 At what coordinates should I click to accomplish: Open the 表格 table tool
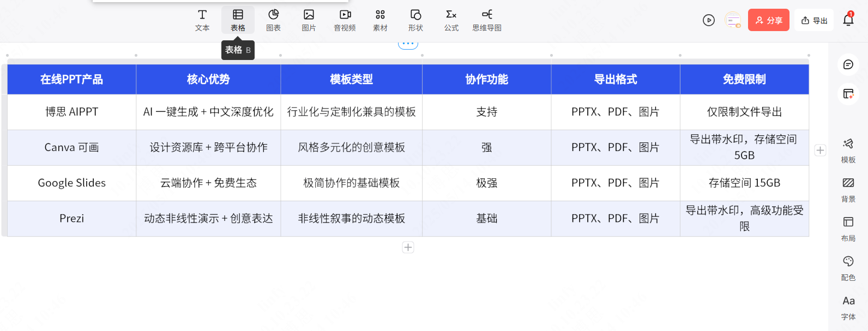click(238, 20)
